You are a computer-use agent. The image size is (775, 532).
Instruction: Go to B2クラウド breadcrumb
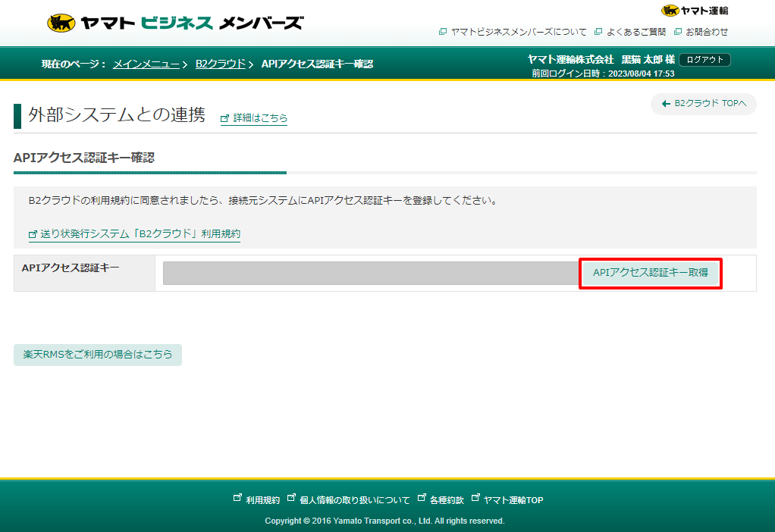221,64
